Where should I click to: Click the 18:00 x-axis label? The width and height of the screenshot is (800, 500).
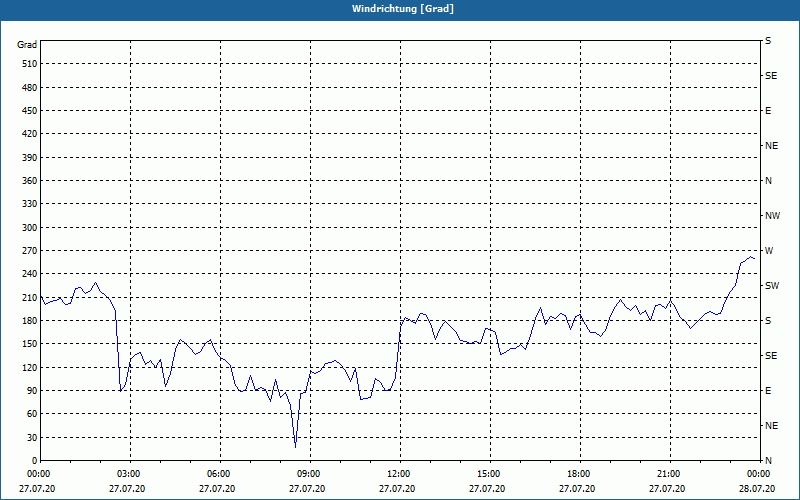(x=579, y=474)
